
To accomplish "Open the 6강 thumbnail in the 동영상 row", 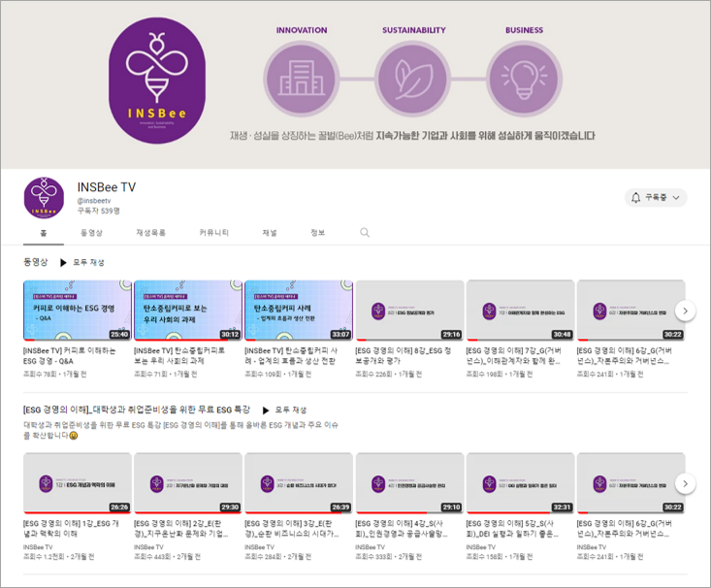I will [630, 310].
